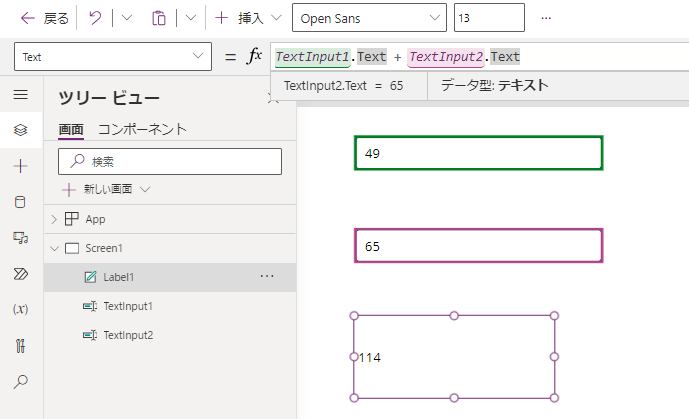
Task: Open the media icon in the sidebar
Action: click(20, 237)
